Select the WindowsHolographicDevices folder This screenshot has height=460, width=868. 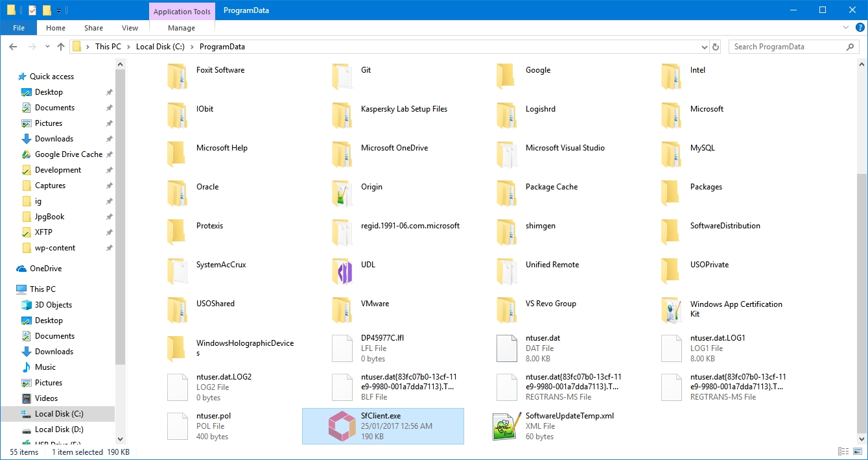click(x=230, y=348)
